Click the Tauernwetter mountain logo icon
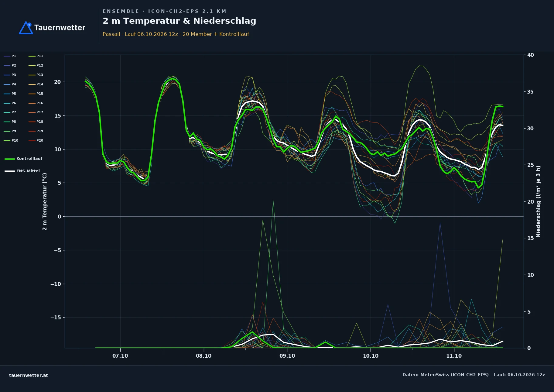 click(26, 28)
